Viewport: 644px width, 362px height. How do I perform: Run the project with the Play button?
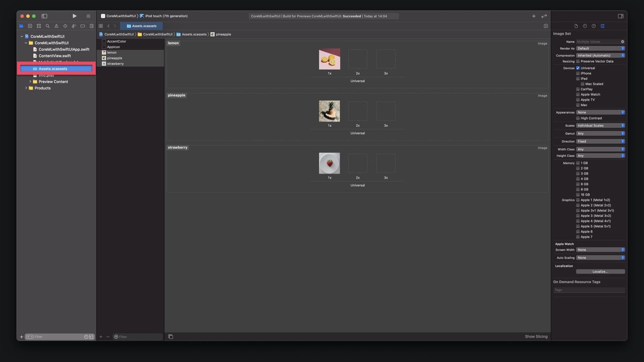point(74,16)
